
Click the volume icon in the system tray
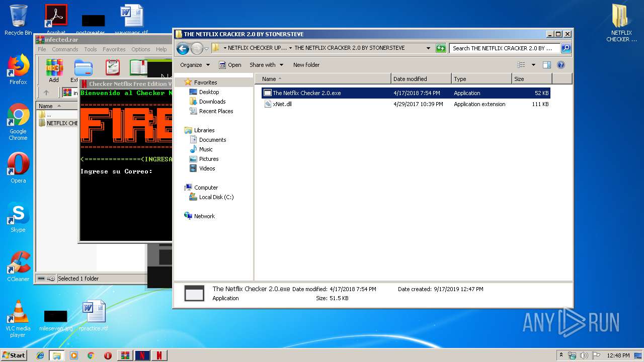tap(584, 355)
